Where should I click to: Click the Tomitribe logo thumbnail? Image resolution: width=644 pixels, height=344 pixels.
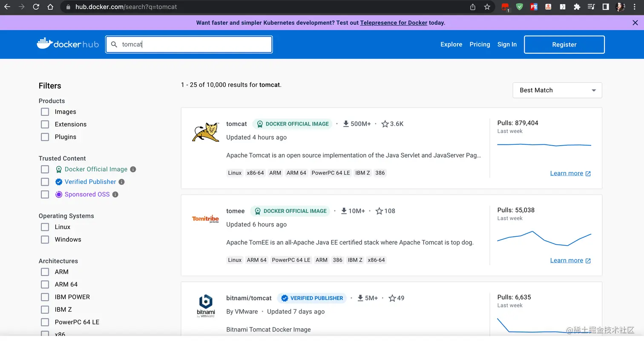click(x=205, y=219)
